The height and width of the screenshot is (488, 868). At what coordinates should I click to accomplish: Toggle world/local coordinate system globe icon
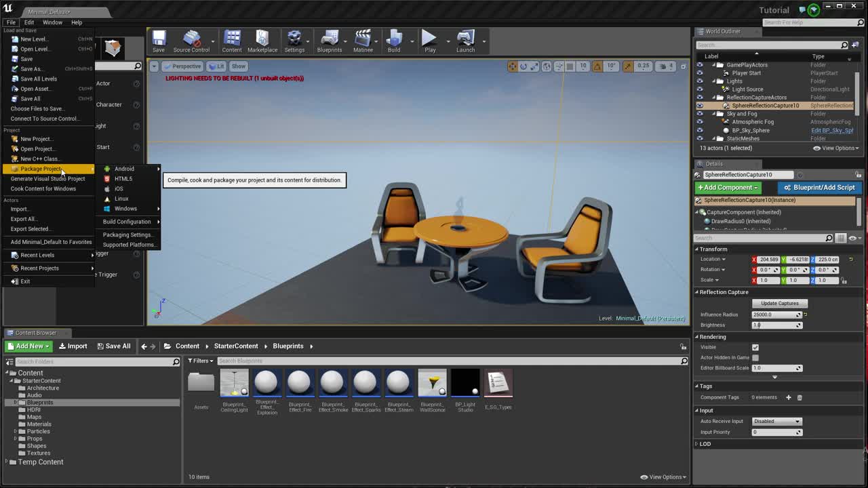[x=547, y=66]
